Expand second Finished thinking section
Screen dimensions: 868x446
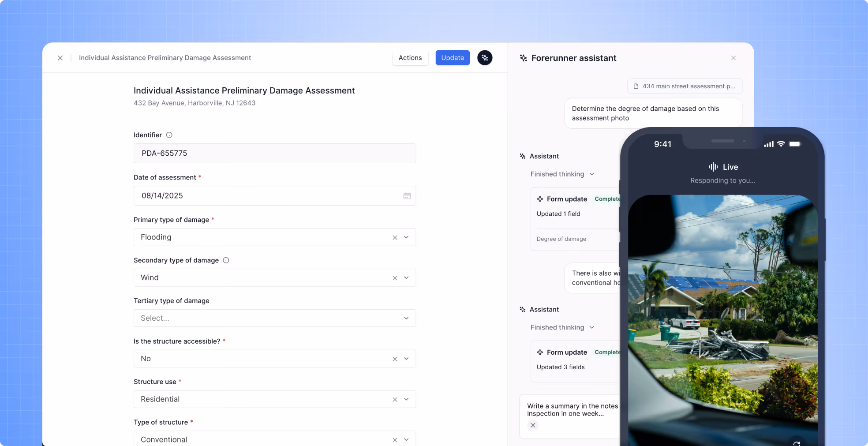pos(562,327)
